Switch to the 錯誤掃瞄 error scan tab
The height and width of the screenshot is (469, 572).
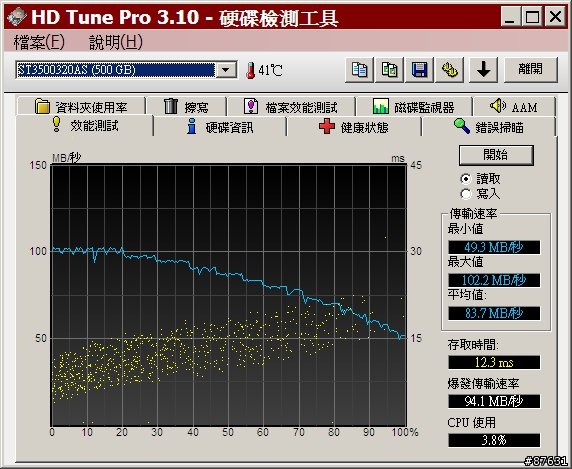coord(488,127)
